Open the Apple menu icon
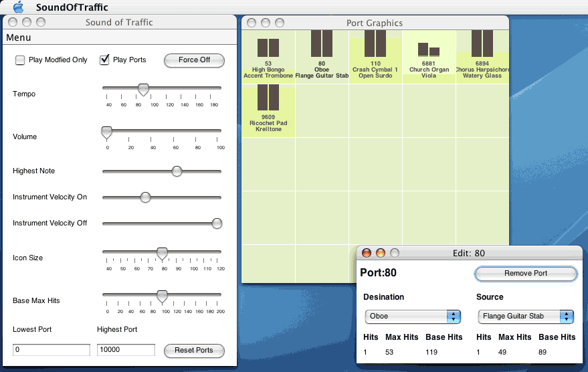Image resolution: width=588 pixels, height=372 pixels. pyautogui.click(x=18, y=7)
